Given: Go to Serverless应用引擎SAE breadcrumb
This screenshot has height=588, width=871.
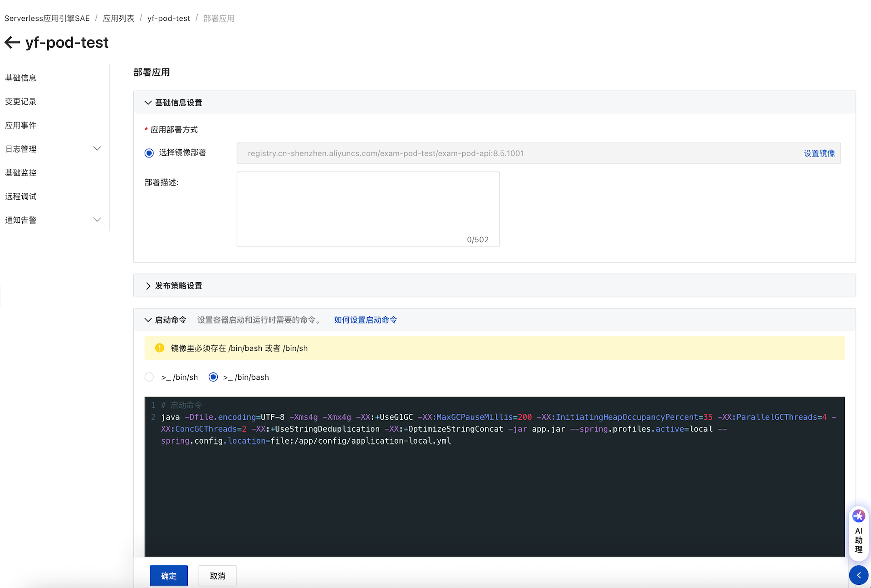Looking at the screenshot, I should click(x=47, y=18).
